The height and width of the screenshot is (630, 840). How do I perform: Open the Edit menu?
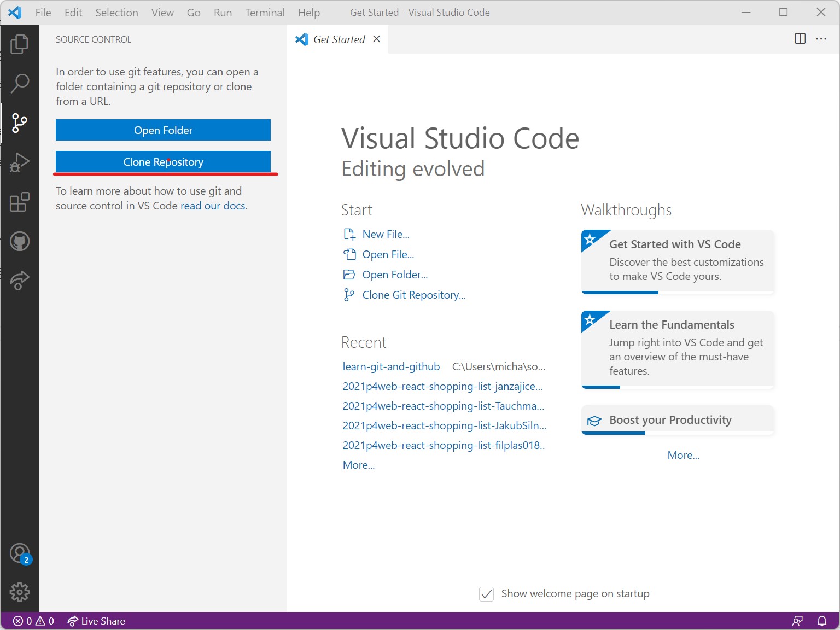coord(73,13)
